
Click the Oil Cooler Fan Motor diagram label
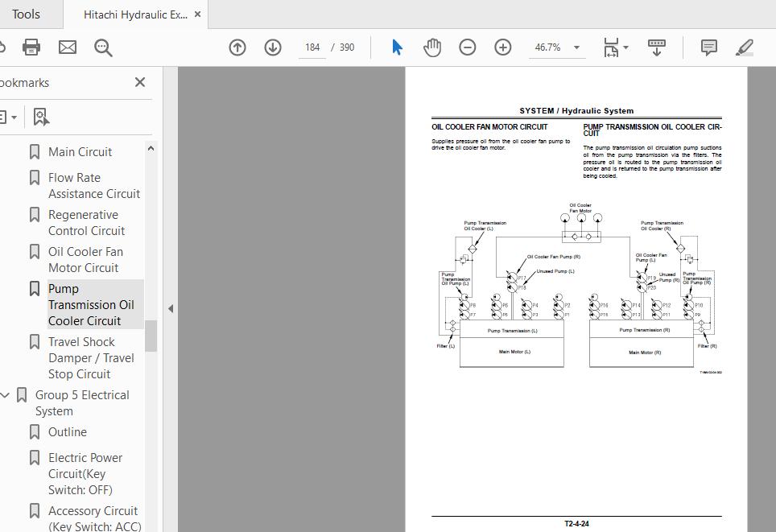click(580, 208)
